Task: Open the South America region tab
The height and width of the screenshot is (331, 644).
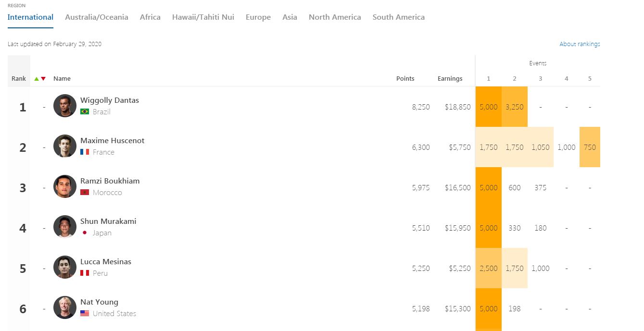Action: [x=398, y=17]
